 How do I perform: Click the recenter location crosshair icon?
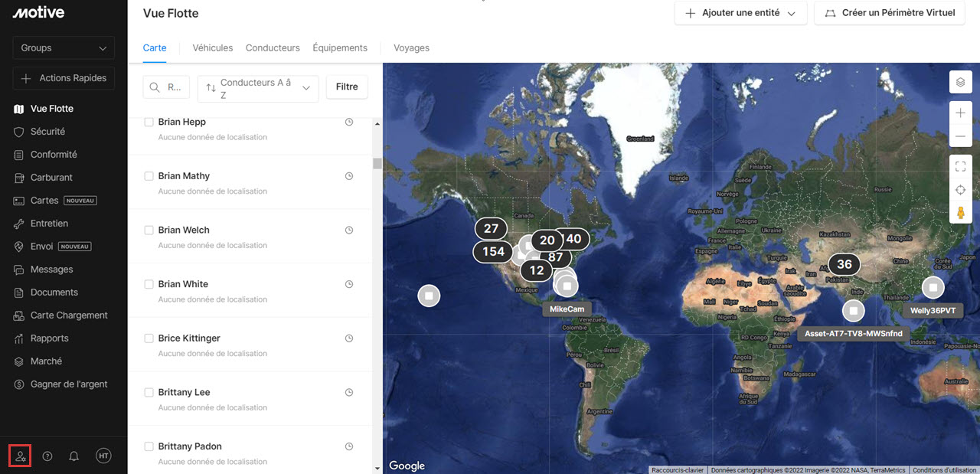pyautogui.click(x=960, y=190)
